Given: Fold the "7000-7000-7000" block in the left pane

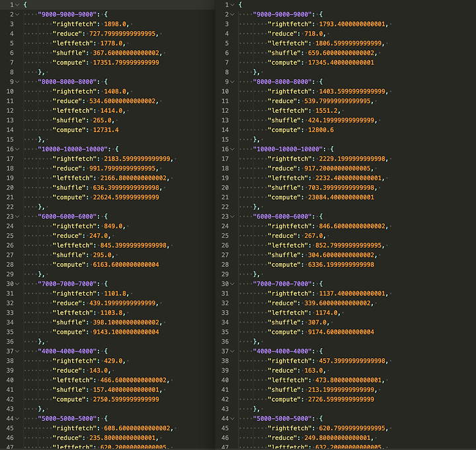Looking at the screenshot, I should pos(17,283).
